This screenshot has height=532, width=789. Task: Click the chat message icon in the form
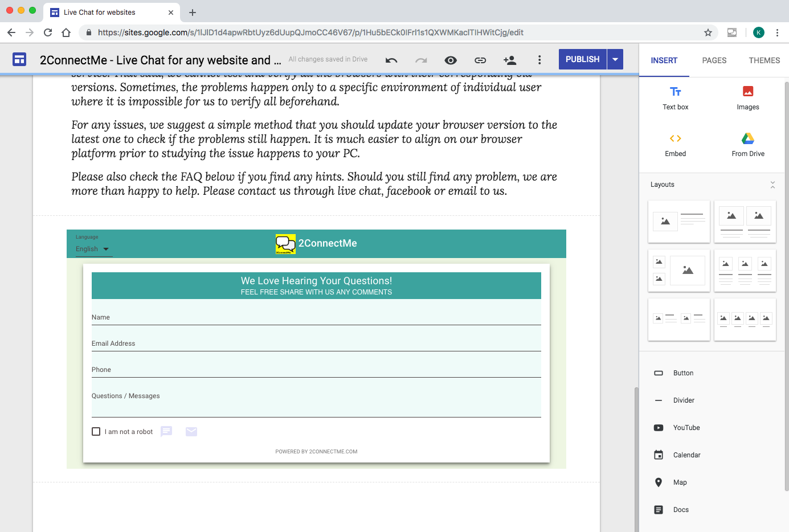166,432
